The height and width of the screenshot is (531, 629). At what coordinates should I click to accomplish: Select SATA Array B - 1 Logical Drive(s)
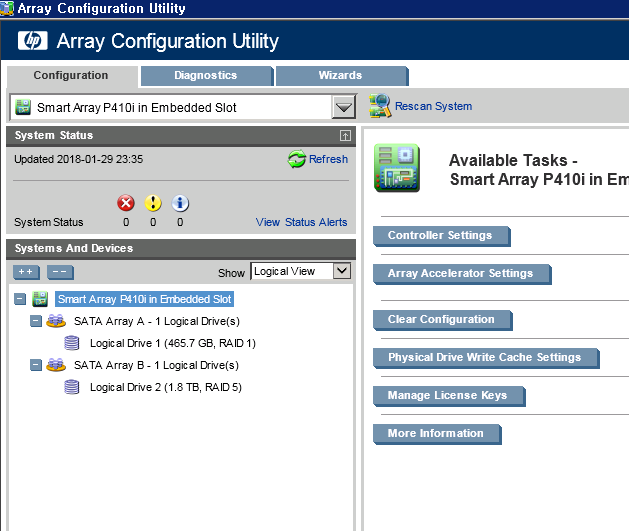click(x=156, y=365)
